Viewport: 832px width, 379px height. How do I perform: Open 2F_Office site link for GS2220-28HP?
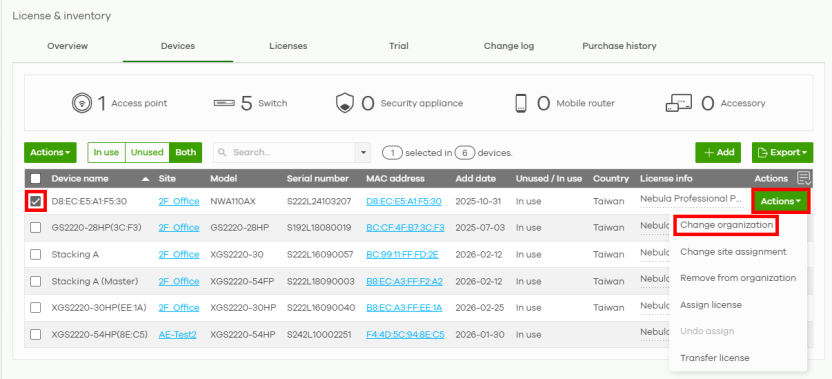tap(179, 228)
